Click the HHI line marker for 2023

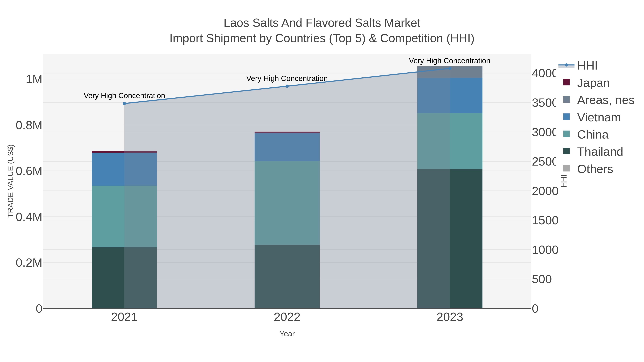450,68
